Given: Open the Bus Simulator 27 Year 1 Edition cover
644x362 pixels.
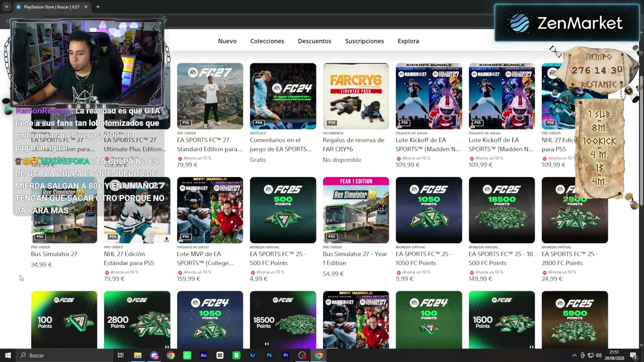Looking at the screenshot, I should [x=356, y=210].
